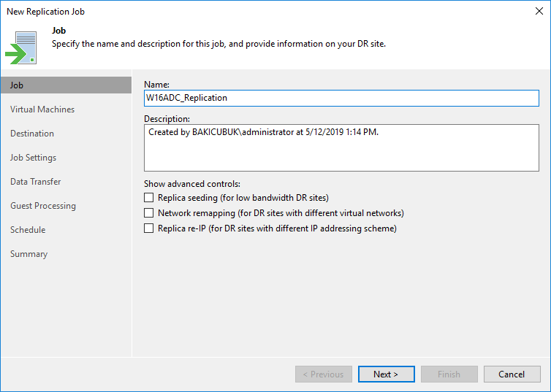Select the Job step in sidebar
551x392 pixels.
66,85
